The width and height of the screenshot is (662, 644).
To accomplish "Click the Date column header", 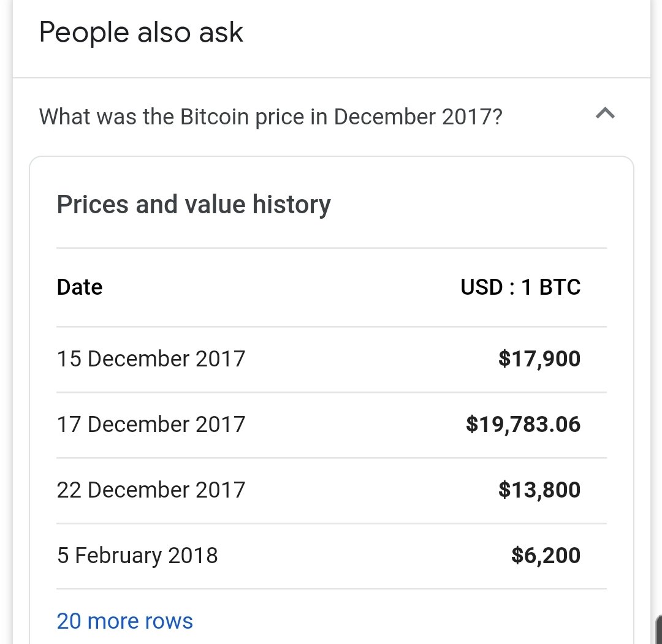I will (79, 287).
